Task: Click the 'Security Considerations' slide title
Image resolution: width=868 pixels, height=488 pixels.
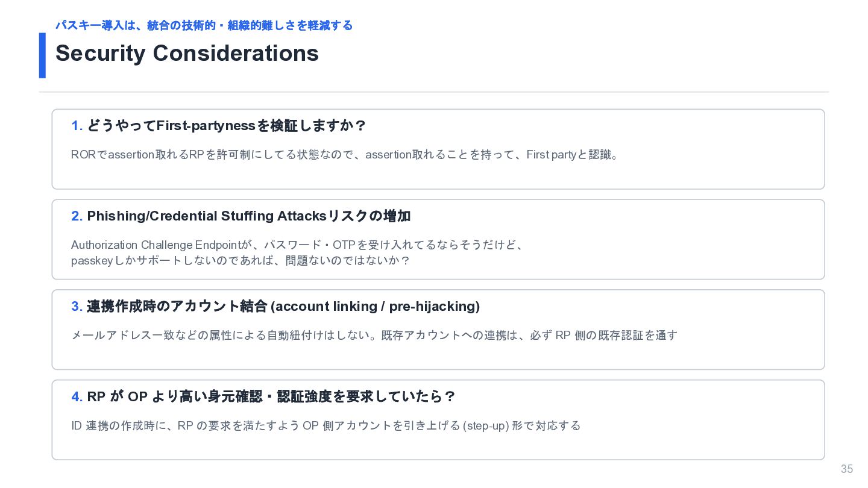Action: pos(187,54)
